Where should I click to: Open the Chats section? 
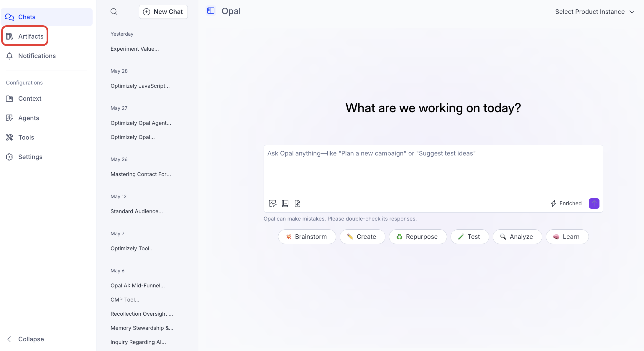(x=47, y=17)
